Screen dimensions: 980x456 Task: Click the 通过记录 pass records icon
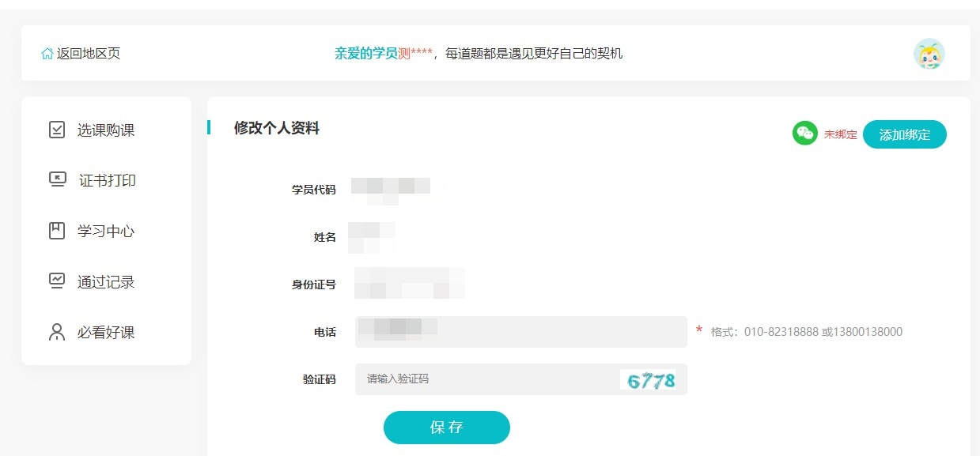coord(56,281)
